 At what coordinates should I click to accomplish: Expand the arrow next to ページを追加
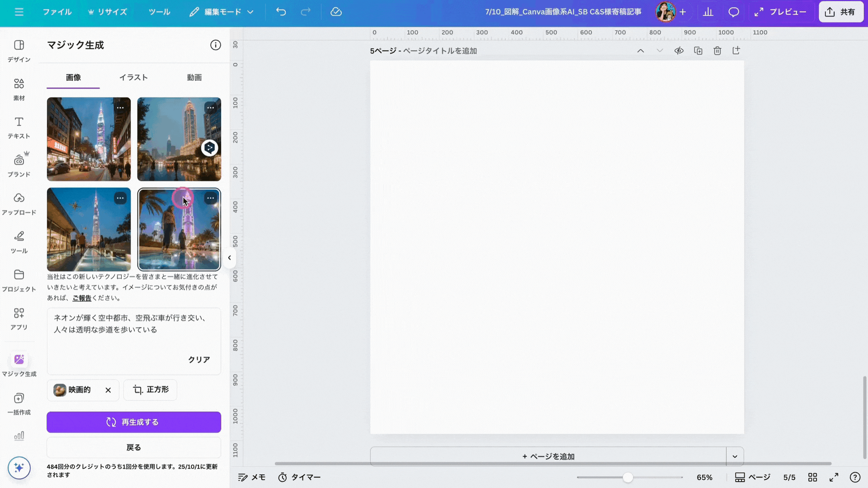pyautogui.click(x=735, y=456)
